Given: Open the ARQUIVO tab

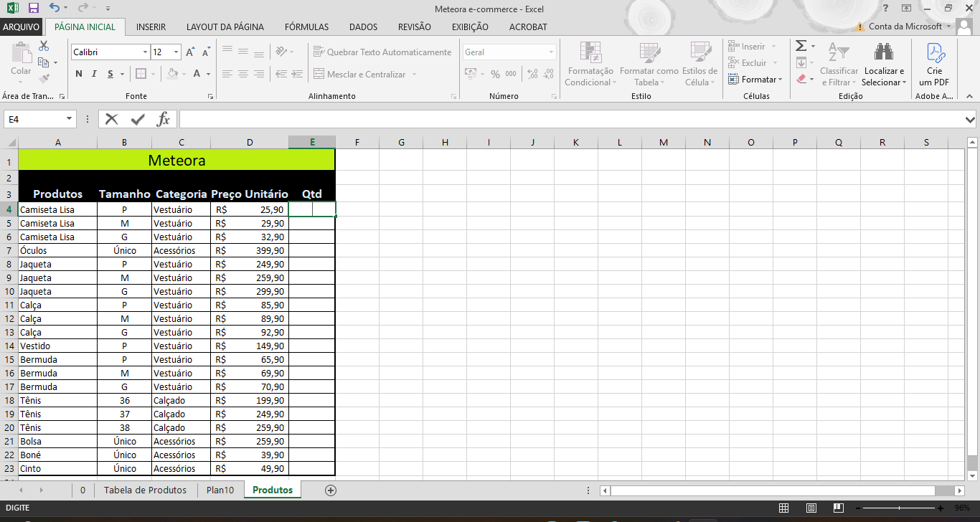Looking at the screenshot, I should [21, 27].
